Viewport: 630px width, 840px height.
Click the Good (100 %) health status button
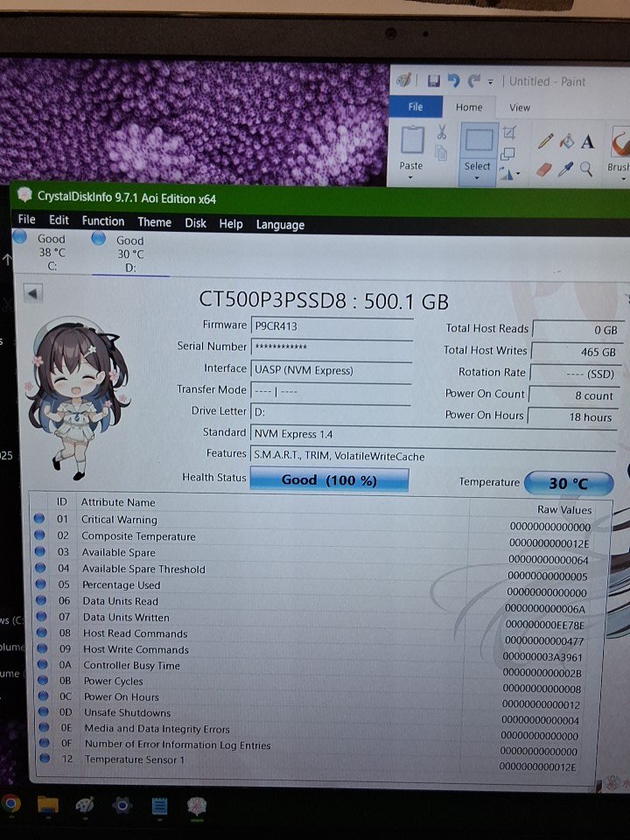tap(329, 480)
